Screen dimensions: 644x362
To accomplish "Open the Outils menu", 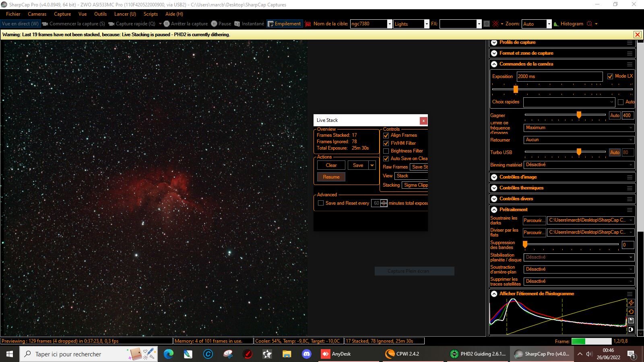I will click(x=100, y=14).
